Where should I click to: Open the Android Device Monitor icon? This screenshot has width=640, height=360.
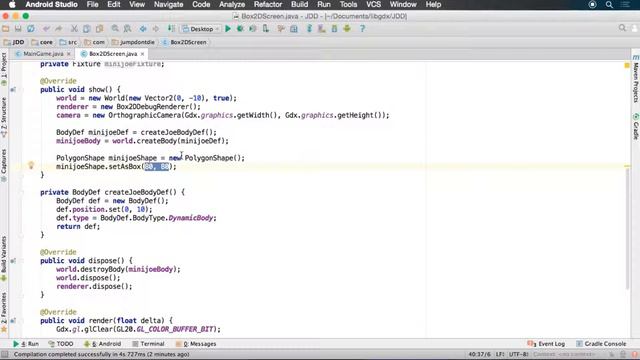coord(347,29)
